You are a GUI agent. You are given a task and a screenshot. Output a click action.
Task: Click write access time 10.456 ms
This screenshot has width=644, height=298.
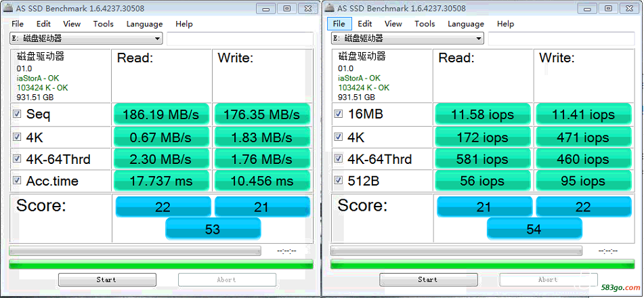[261, 181]
